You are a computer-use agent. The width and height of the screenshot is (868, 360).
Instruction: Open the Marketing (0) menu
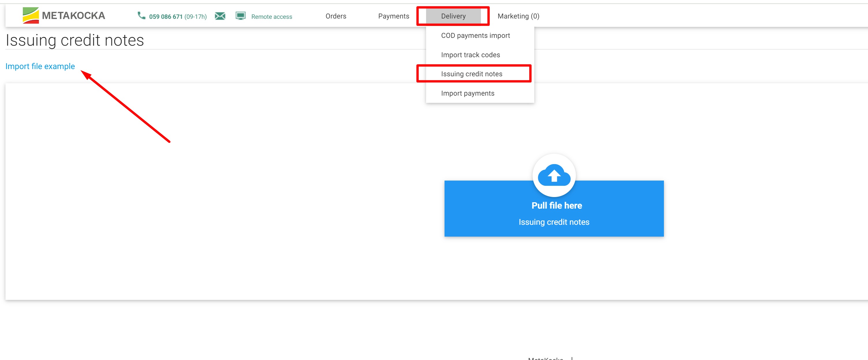(518, 16)
